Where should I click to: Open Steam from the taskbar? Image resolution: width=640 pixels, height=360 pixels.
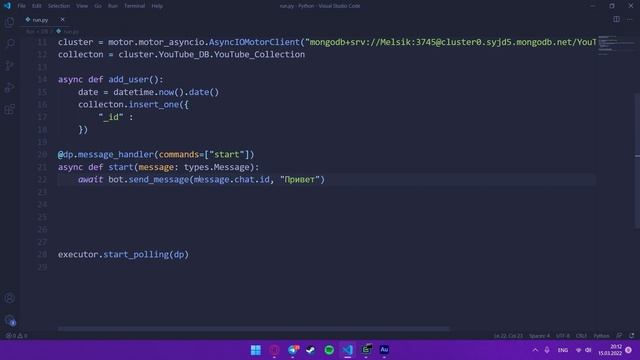[x=311, y=350]
